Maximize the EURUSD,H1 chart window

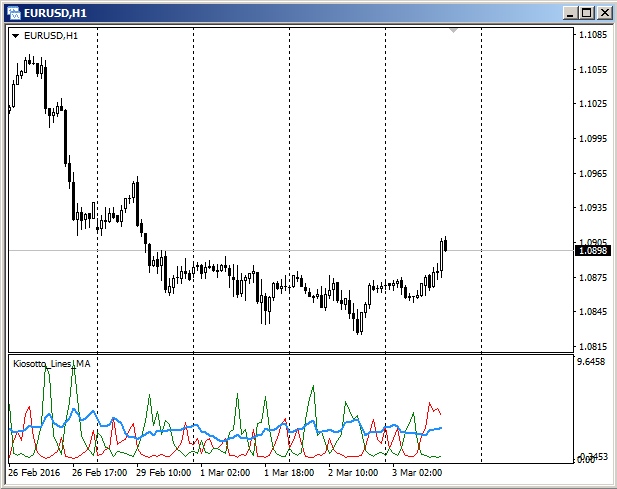point(587,13)
